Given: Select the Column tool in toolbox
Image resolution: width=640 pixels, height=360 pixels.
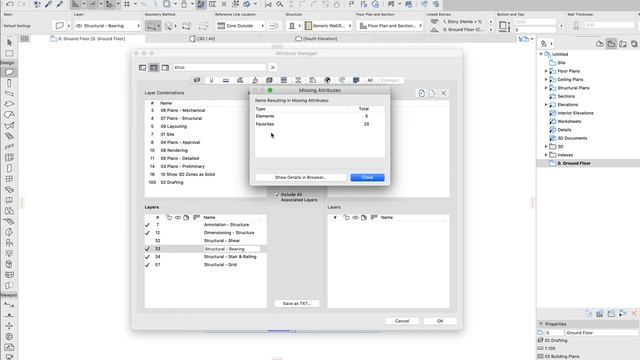Looking at the screenshot, I should [9, 83].
